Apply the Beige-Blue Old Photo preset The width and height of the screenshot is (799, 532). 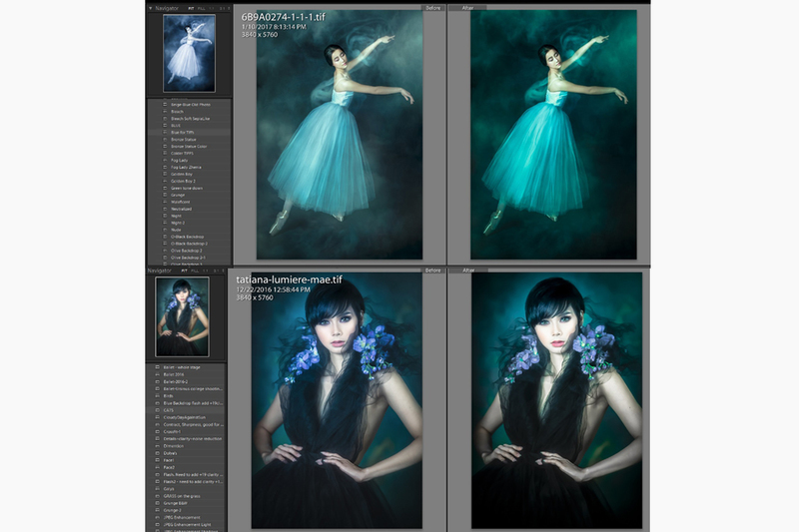(x=190, y=105)
